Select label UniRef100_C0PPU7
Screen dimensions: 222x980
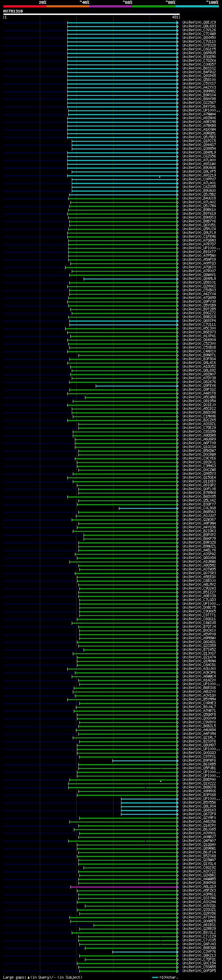coord(199,179)
